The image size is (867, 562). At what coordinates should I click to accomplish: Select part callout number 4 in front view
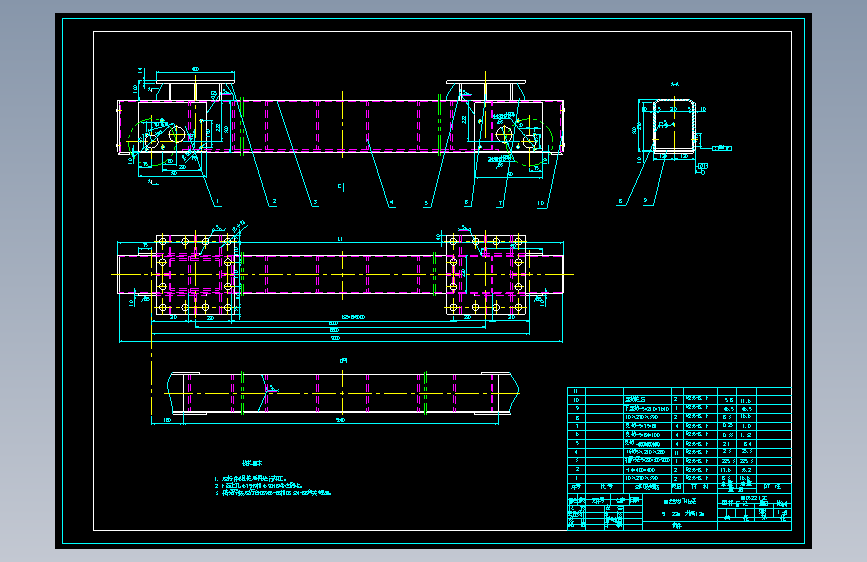pos(391,202)
